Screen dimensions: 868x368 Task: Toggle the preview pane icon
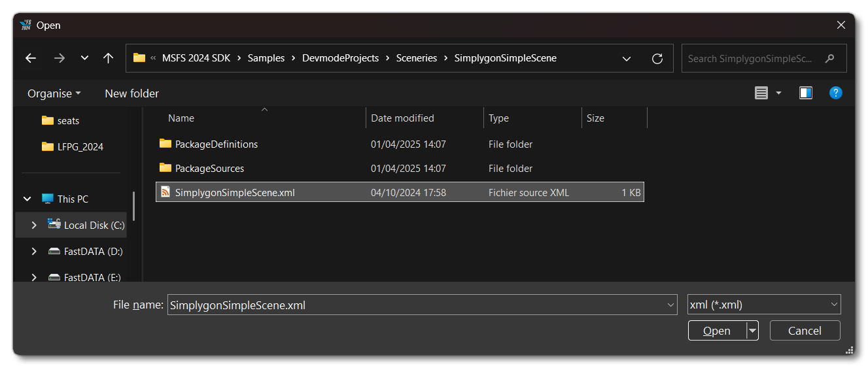[x=805, y=93]
